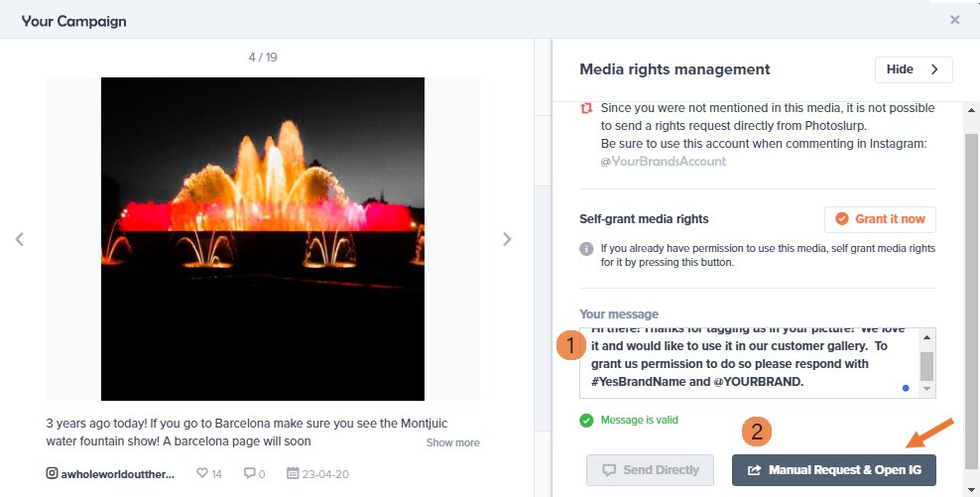The width and height of the screenshot is (980, 497).
Task: Click Manual Request & Open IG button
Action: tap(833, 470)
